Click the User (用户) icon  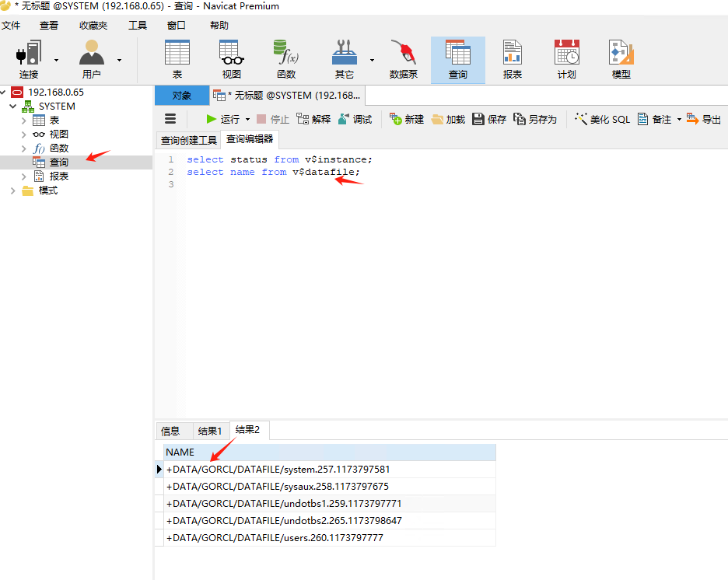(92, 52)
